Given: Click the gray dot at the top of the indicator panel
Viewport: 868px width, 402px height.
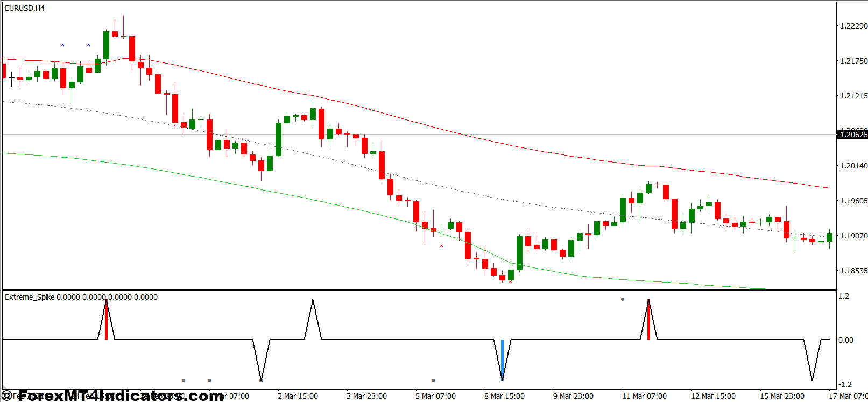Looking at the screenshot, I should [x=623, y=299].
